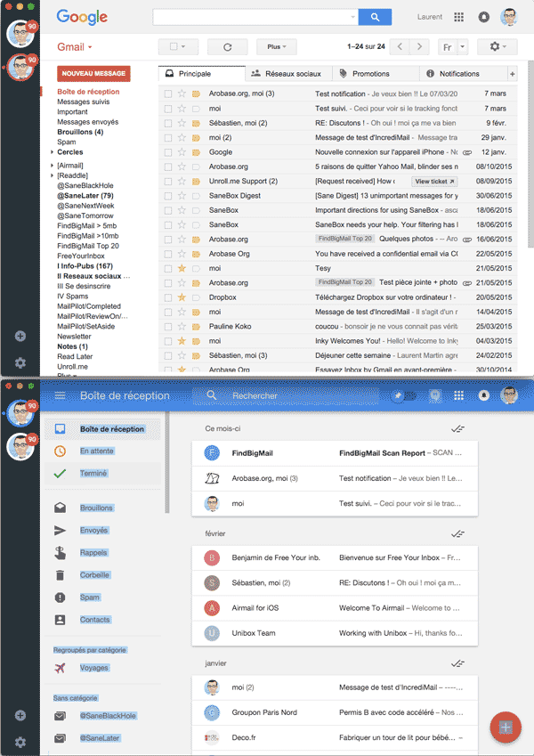Viewport: 534px width, 756px height.
Task: Expand the Cercles label
Action: (52, 152)
